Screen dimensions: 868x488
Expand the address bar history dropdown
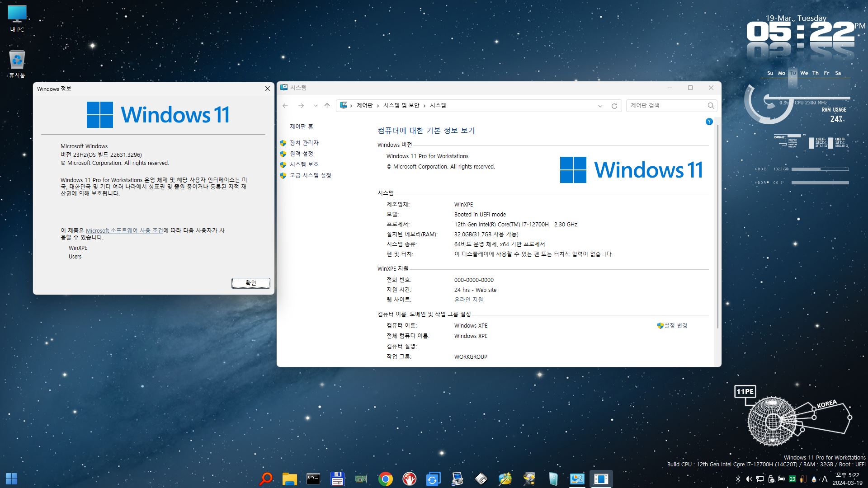600,106
